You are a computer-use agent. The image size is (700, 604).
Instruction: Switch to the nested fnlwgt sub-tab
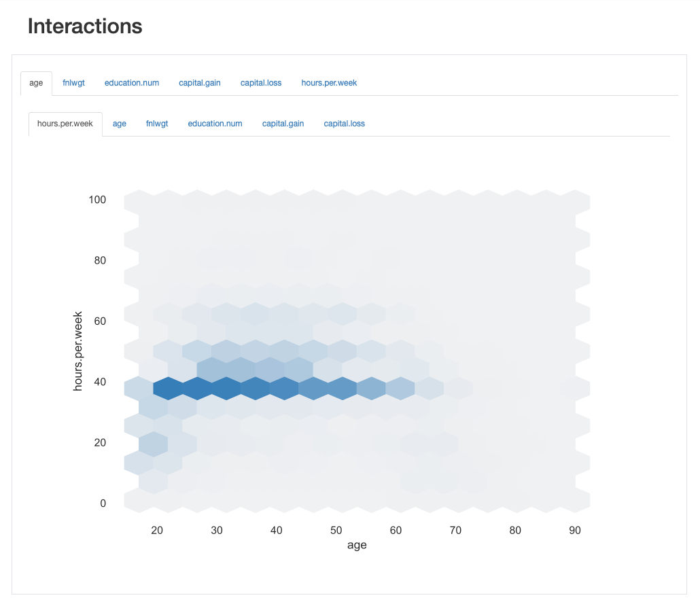pyautogui.click(x=157, y=124)
